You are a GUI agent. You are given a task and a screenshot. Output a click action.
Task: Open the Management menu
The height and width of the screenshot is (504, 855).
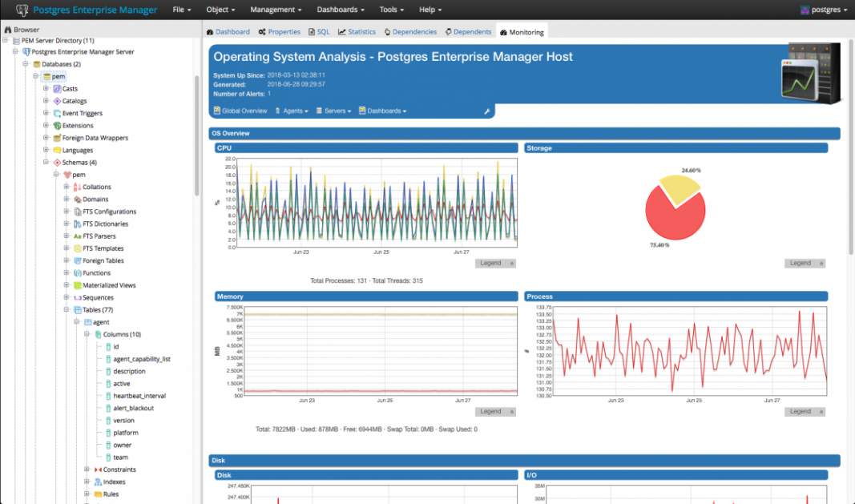(x=276, y=10)
